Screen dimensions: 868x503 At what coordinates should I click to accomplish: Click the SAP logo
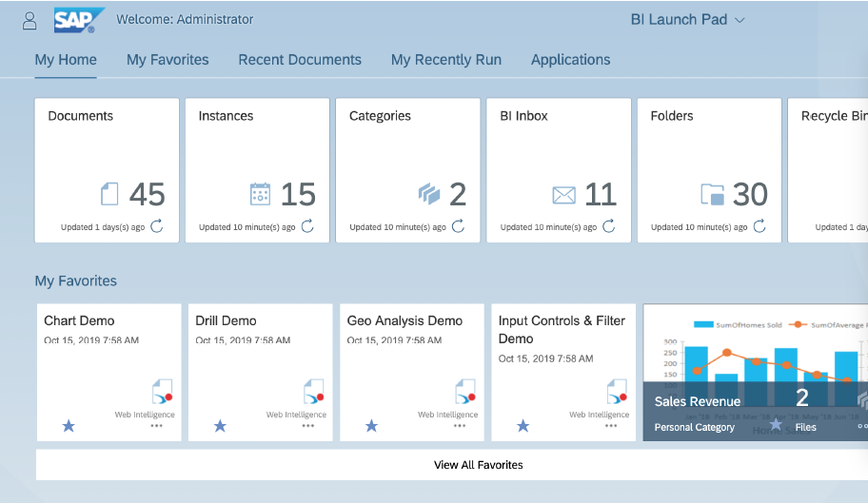(79, 21)
